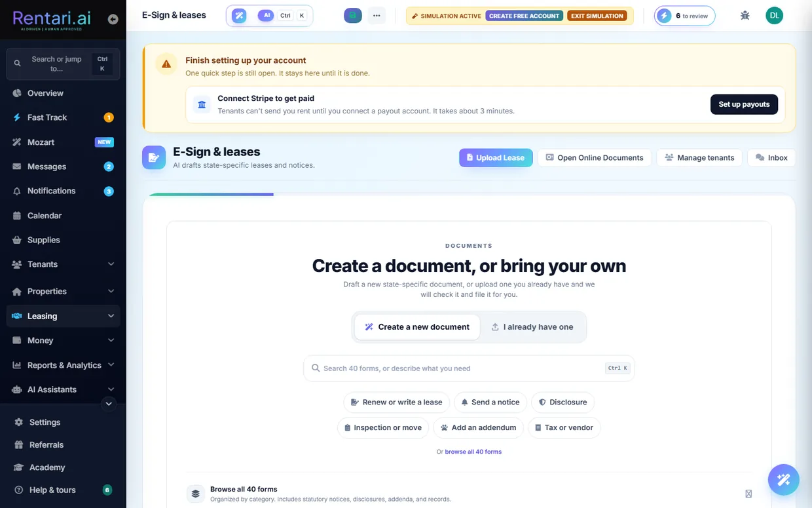The image size is (812, 508).
Task: Expand the AI Assistants chevron
Action: pyautogui.click(x=111, y=389)
